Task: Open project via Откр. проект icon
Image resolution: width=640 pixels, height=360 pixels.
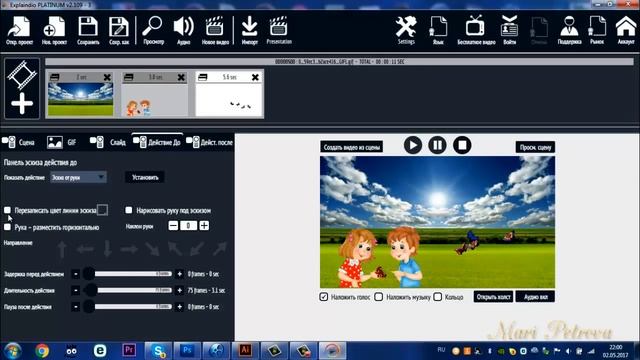Action: coord(19,30)
